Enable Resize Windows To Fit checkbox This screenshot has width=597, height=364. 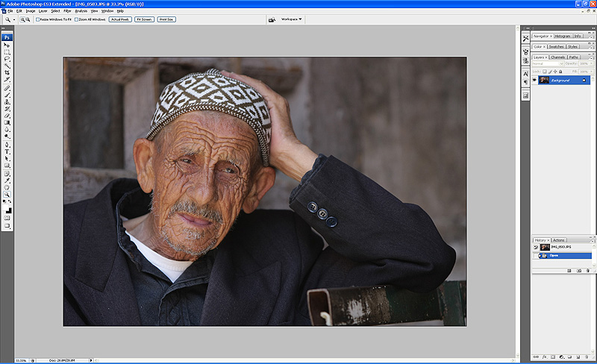coord(38,19)
